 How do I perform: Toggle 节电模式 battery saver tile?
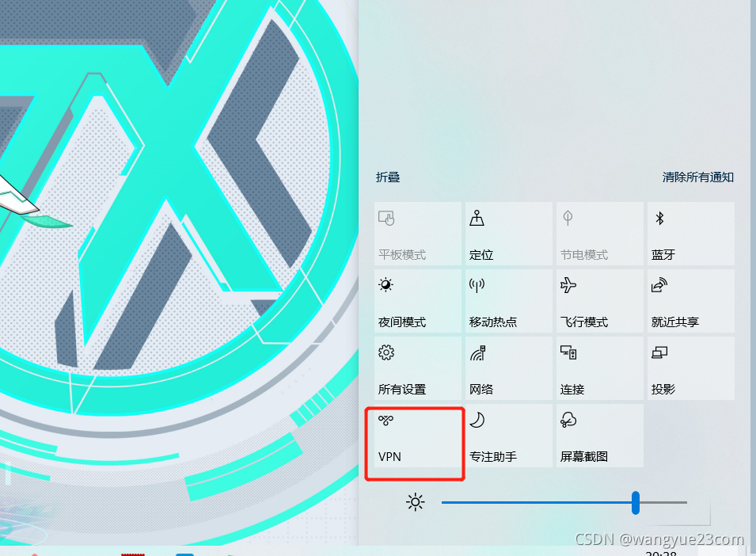click(600, 234)
